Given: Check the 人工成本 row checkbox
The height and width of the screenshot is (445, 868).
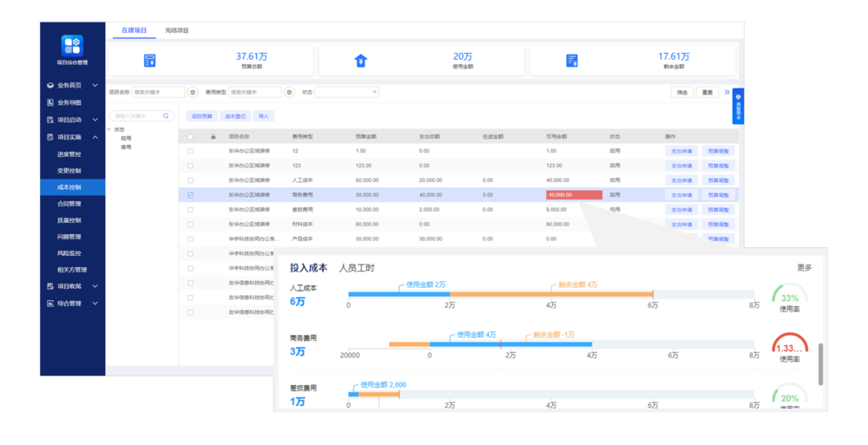Looking at the screenshot, I should (x=191, y=180).
